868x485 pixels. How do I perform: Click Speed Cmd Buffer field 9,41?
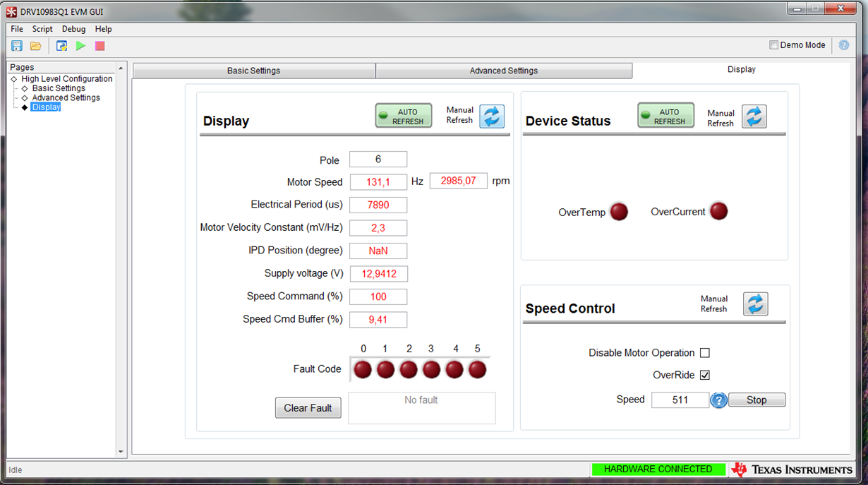[378, 320]
